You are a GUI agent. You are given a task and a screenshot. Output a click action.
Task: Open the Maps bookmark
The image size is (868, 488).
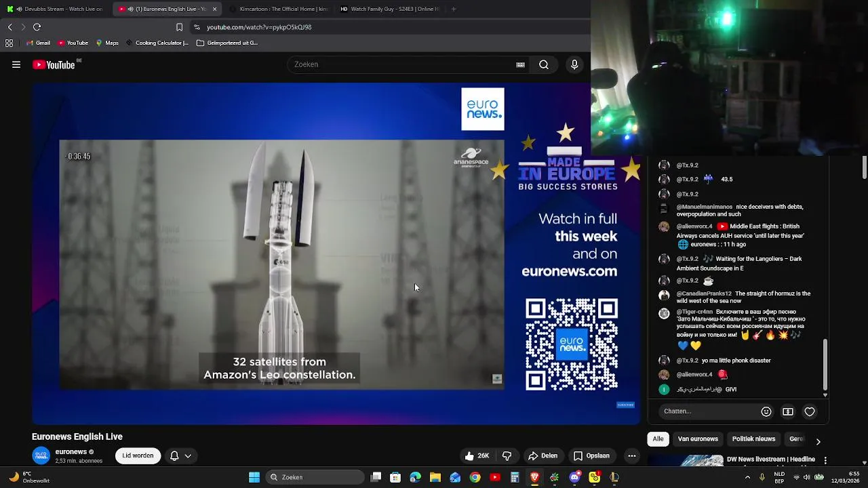click(107, 43)
